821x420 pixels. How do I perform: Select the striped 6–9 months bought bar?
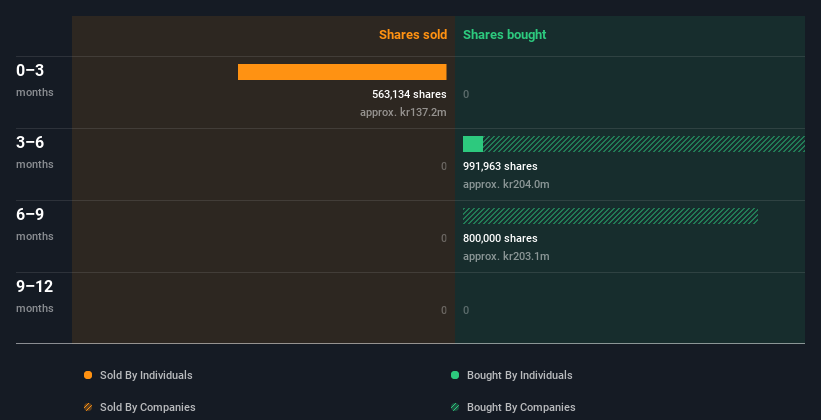[x=611, y=216]
